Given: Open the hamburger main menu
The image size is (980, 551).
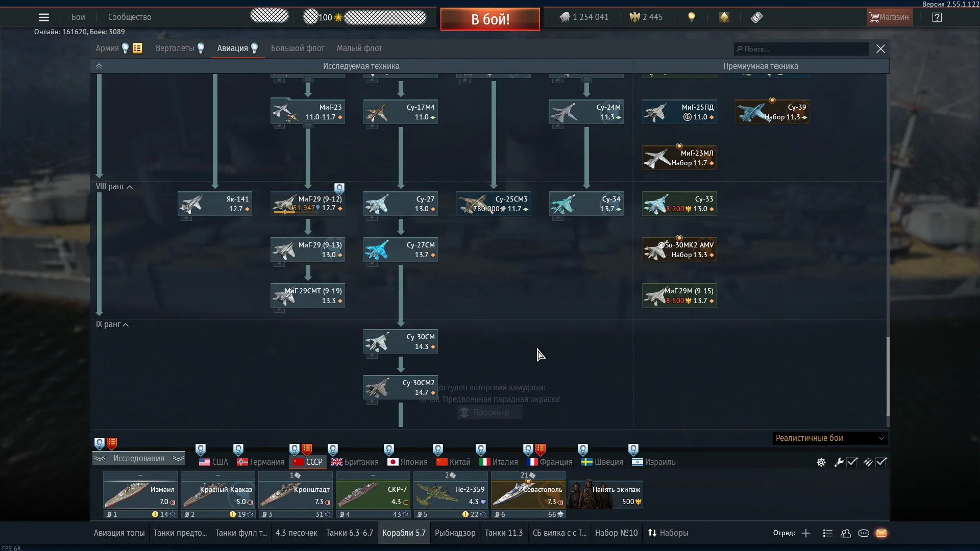Looking at the screenshot, I should coord(44,17).
